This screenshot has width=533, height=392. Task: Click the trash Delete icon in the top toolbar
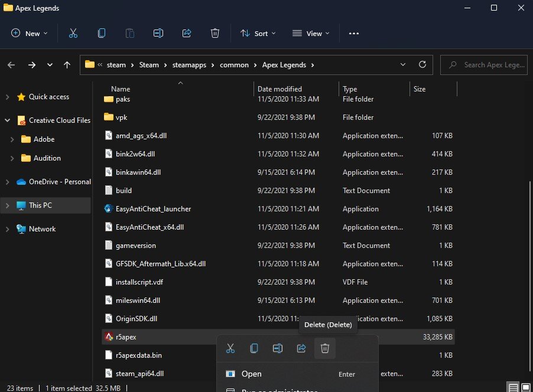215,34
